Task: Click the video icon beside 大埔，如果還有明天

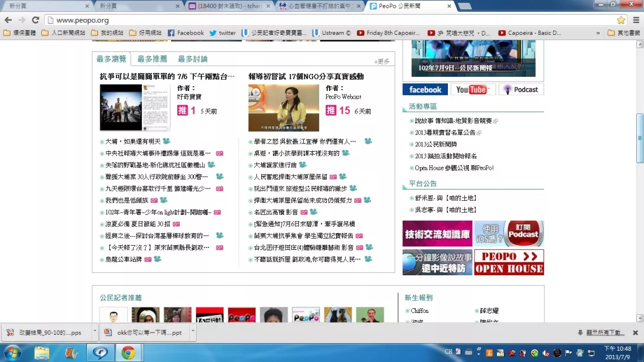Action: point(167,141)
